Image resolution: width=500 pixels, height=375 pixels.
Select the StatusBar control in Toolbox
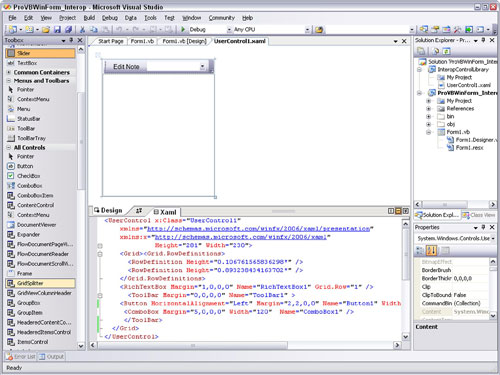[40, 119]
